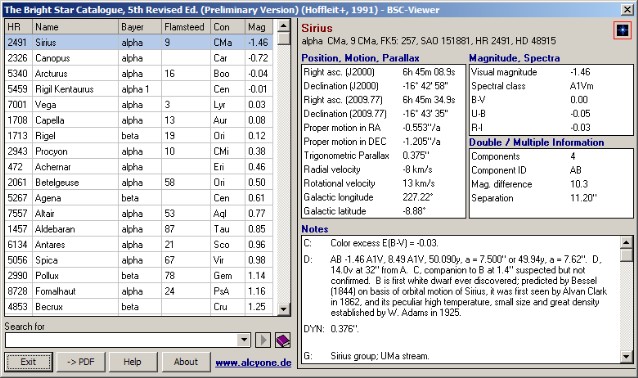Click the star list scroll up arrow
This screenshot has width=638, height=378.
(284, 26)
